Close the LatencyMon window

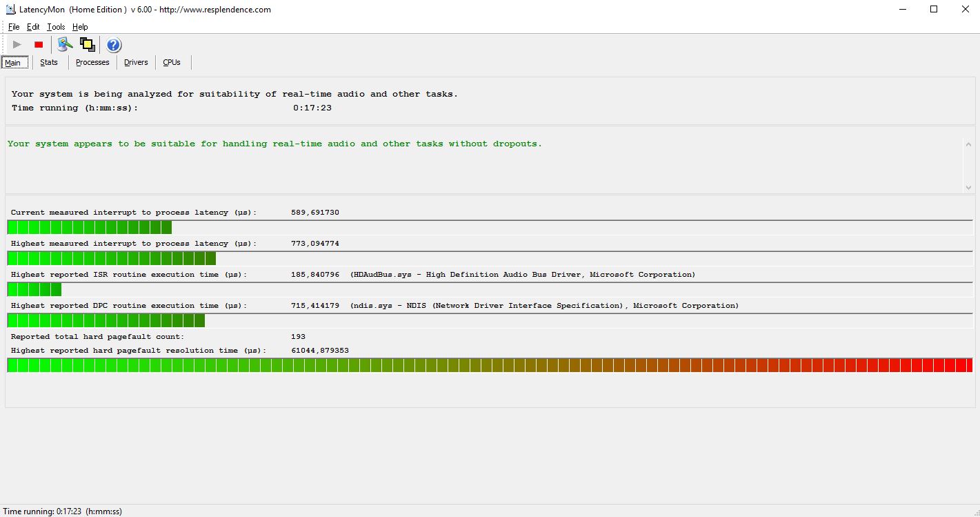pyautogui.click(x=965, y=10)
